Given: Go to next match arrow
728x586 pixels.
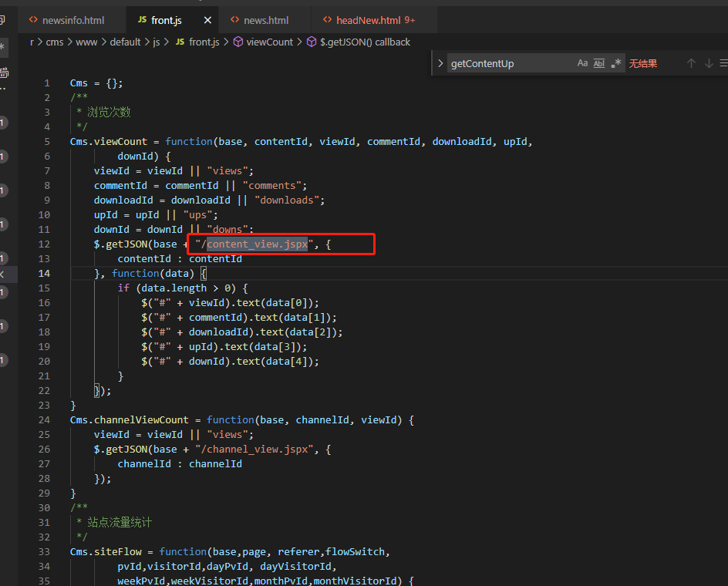Looking at the screenshot, I should (709, 63).
